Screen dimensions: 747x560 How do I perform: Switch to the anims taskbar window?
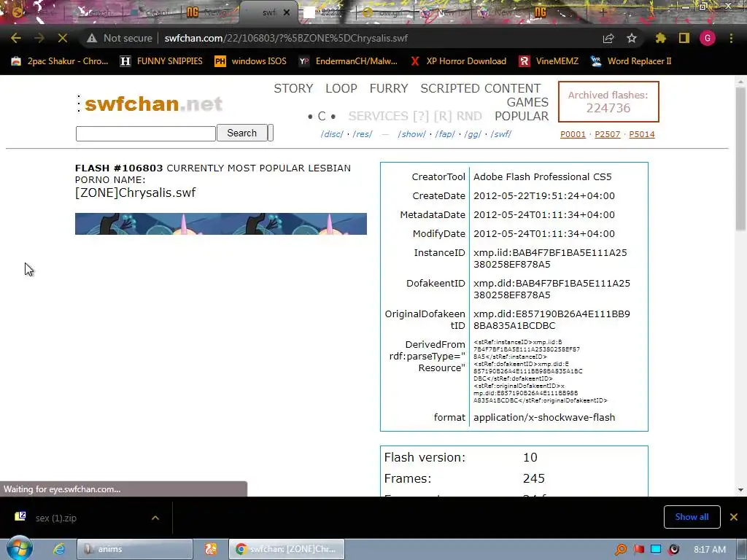click(x=134, y=549)
